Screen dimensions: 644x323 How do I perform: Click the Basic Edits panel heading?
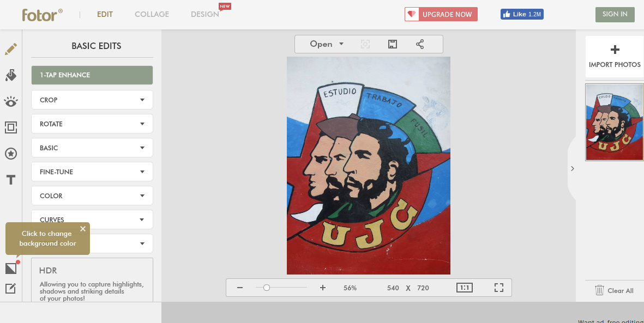click(x=96, y=46)
